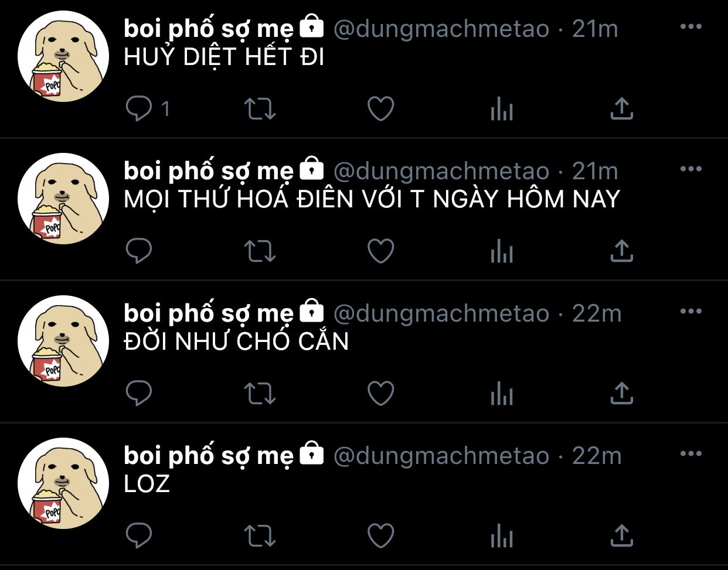
Task: Retweet the 'MỌI THỨ HOÁ ĐIÊN' tweet
Action: (x=260, y=251)
